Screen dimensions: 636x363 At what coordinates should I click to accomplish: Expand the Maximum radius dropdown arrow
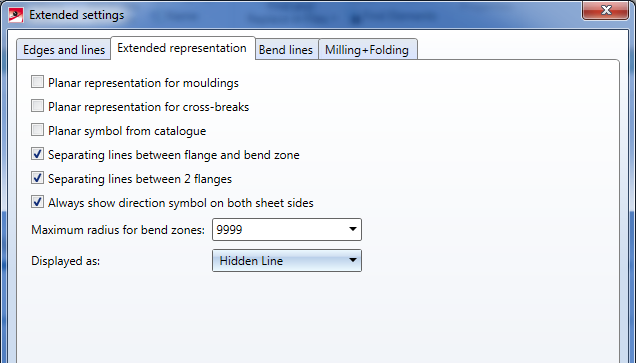353,230
